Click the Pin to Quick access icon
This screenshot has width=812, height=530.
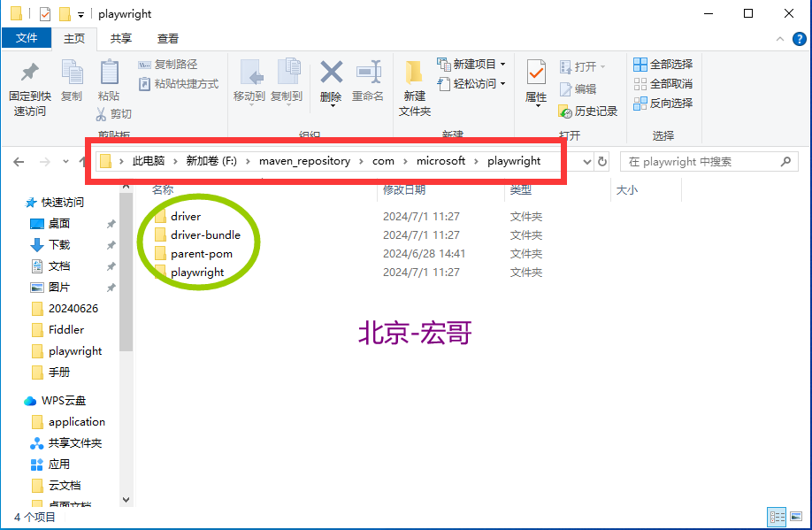(29, 73)
